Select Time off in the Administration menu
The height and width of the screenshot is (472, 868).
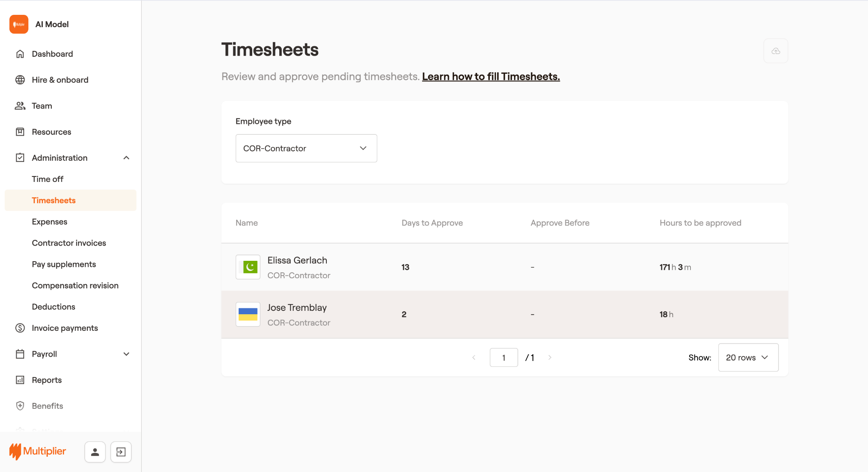(x=47, y=179)
